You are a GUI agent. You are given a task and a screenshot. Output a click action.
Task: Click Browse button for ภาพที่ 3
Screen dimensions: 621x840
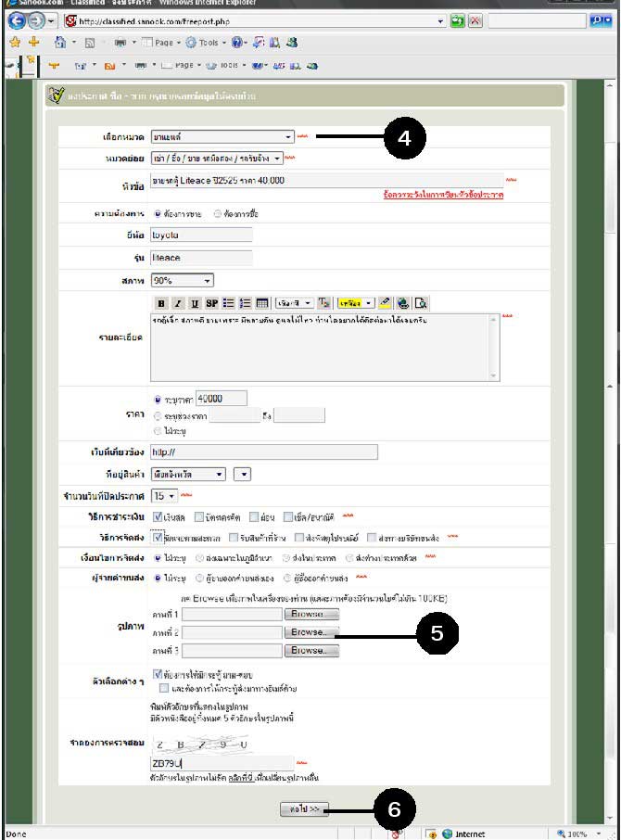311,650
